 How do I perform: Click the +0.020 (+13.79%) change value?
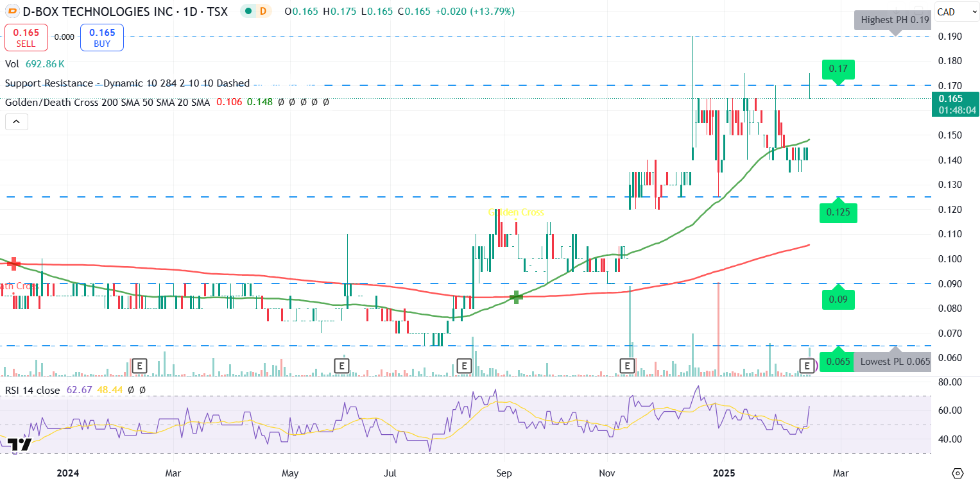(474, 12)
